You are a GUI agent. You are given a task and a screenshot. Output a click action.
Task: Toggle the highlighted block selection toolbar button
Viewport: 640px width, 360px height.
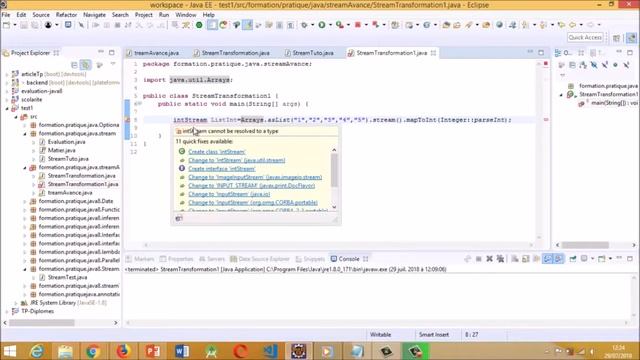(x=212, y=25)
